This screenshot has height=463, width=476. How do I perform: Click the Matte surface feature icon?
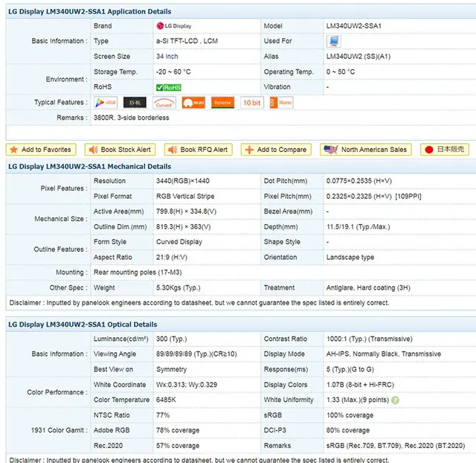(x=281, y=103)
